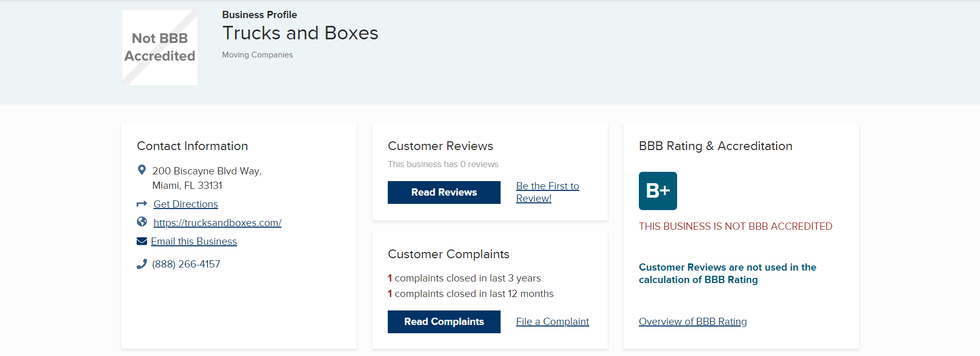Image resolution: width=980 pixels, height=356 pixels.
Task: Click the address 200 Biscayne Blvd Way
Action: coord(207,171)
